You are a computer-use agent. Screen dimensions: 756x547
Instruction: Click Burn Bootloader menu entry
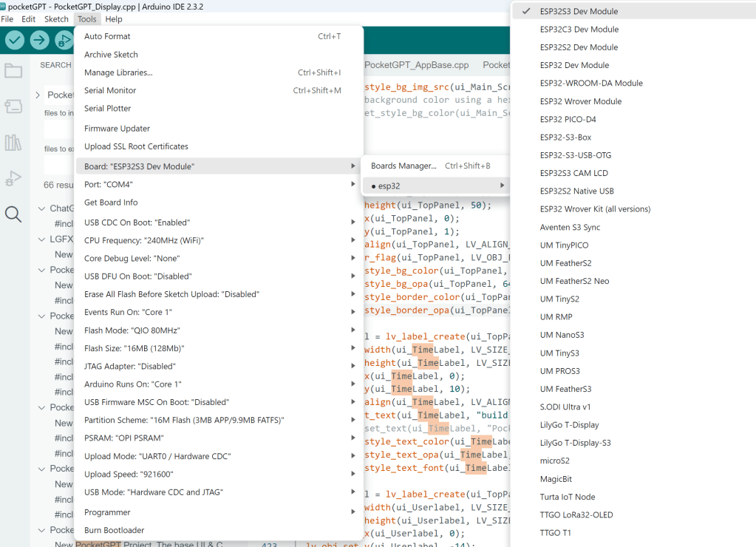[x=114, y=530]
